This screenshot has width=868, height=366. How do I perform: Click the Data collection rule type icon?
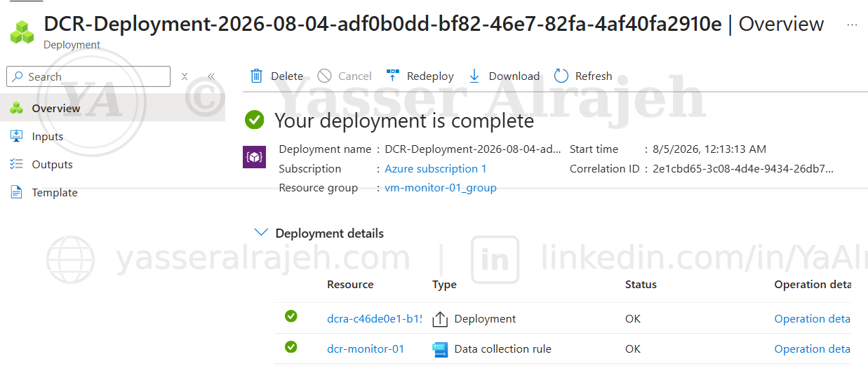440,349
